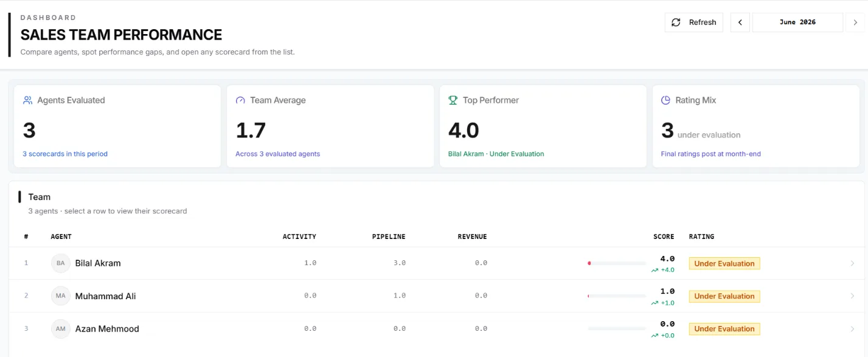Sort by the REVENUE column header

click(473, 237)
